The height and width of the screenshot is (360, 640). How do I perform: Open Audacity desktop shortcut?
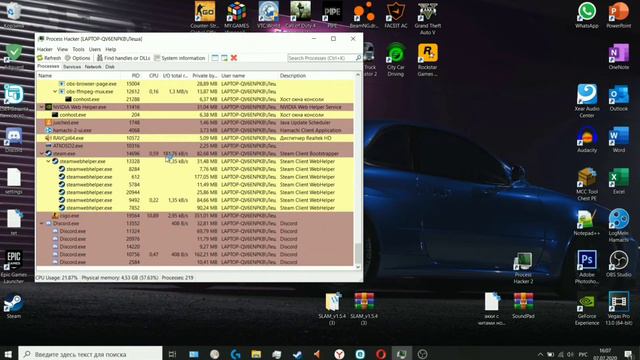(x=587, y=140)
